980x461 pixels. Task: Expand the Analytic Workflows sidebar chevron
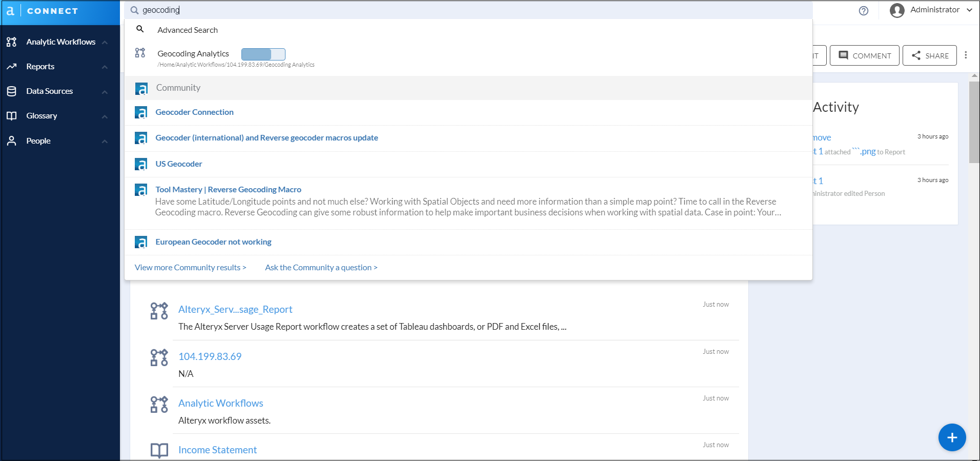pyautogui.click(x=105, y=43)
